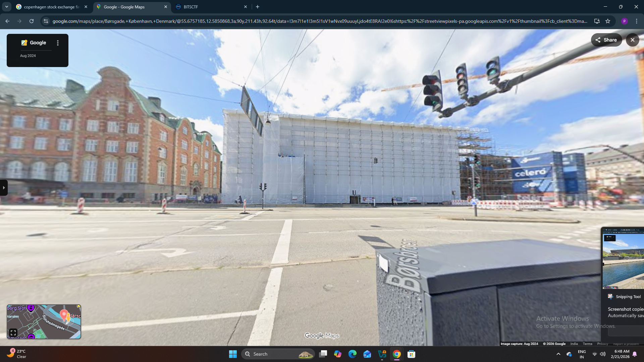Bookmark this page with the star icon
This screenshot has height=362, width=644.
[608, 21]
